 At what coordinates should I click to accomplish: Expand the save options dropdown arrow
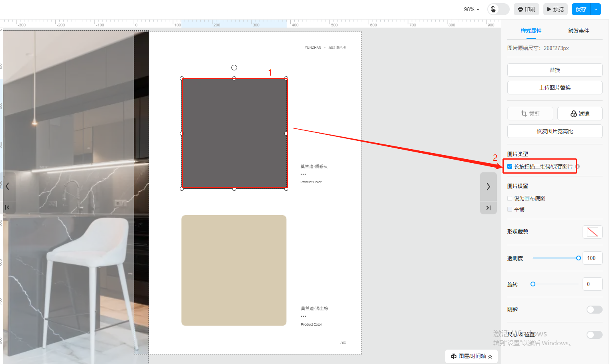pos(596,9)
